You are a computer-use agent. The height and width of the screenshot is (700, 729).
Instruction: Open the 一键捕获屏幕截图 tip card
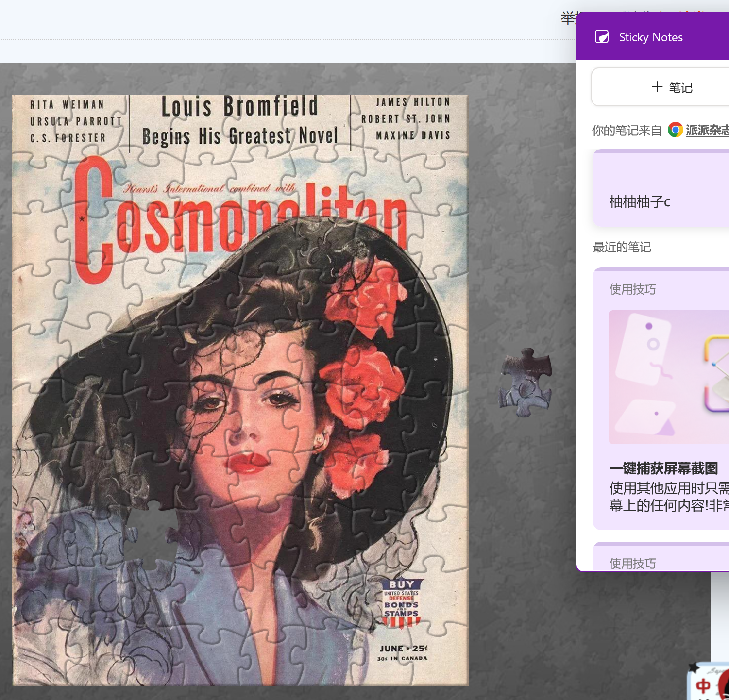click(x=661, y=399)
